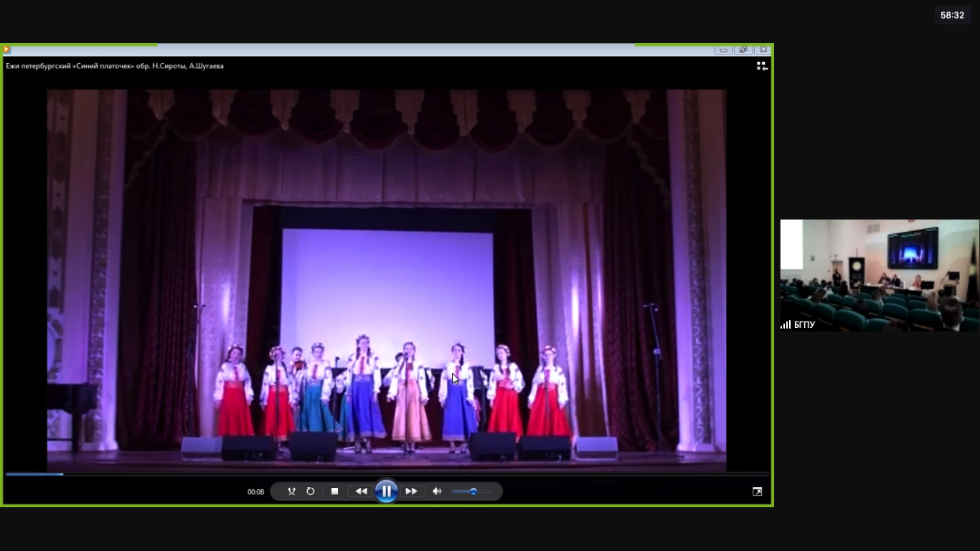The image size is (980, 551).
Task: Enter full-screen view mode
Action: [757, 491]
